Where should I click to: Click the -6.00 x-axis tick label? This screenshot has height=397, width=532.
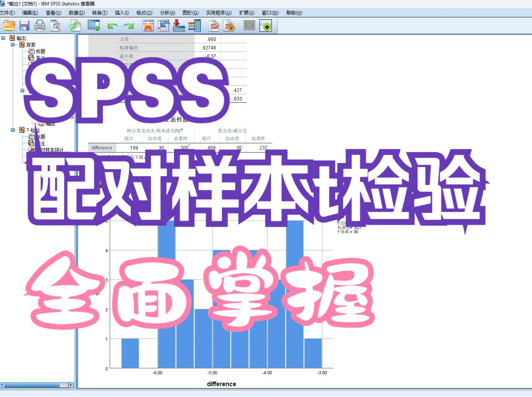coord(157,373)
